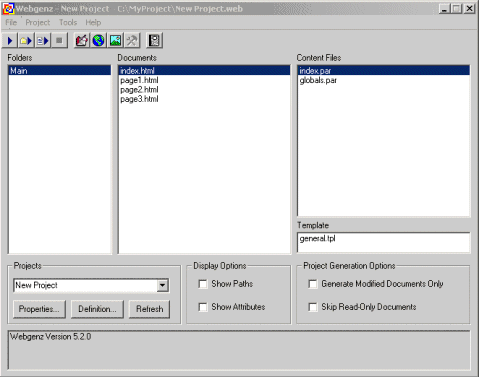Click the generate document icon with arrow

pos(43,41)
